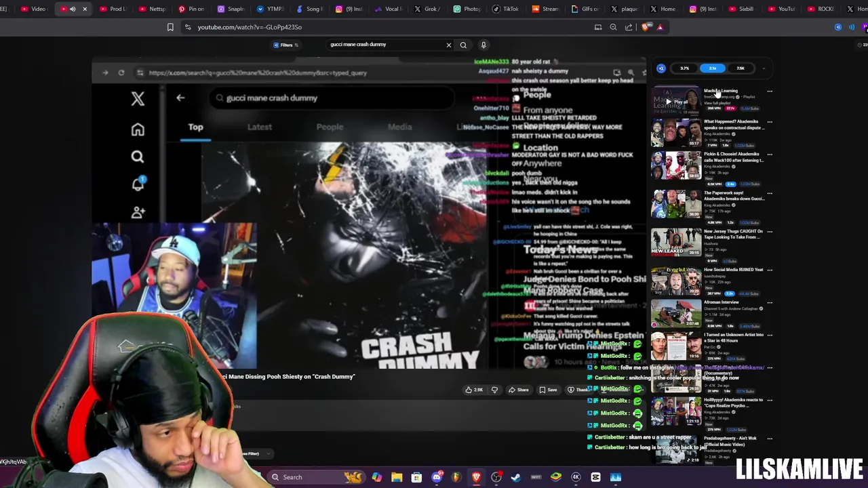Click the New Jersey Thugs video thumbnail
The height and width of the screenshot is (488, 868).
[x=676, y=242]
